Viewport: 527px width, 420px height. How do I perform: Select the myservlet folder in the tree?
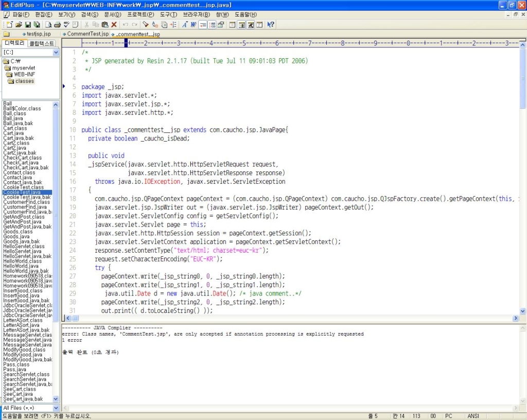click(x=20, y=68)
